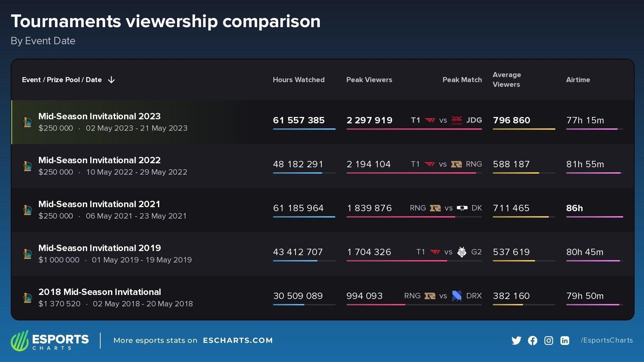Open the Instagram icon in the footer
This screenshot has width=644, height=362.
[549, 341]
